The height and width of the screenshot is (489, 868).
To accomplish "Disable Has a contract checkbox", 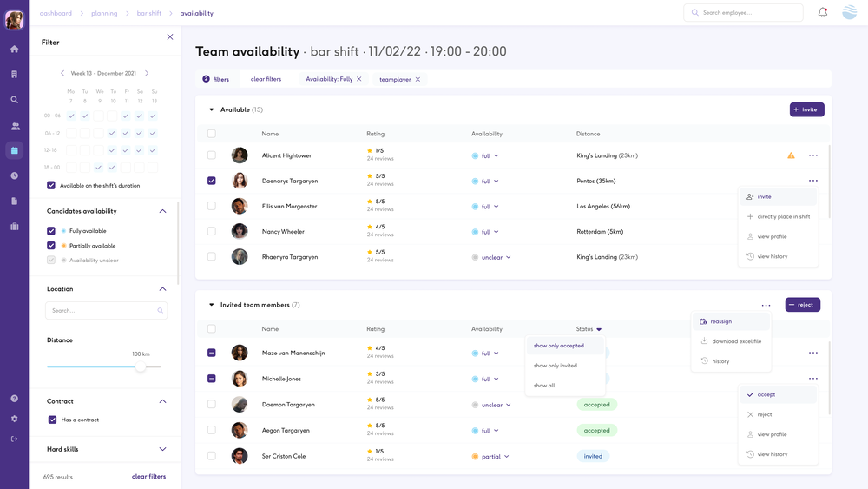I will (x=51, y=420).
